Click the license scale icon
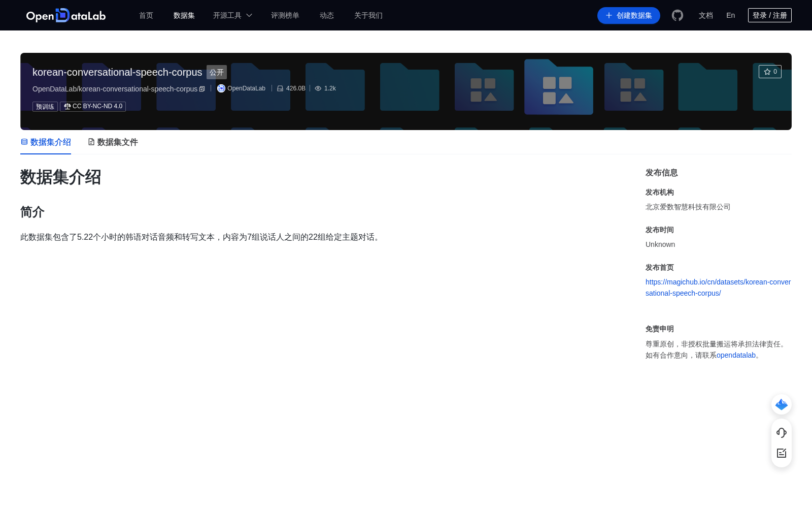 click(x=67, y=106)
